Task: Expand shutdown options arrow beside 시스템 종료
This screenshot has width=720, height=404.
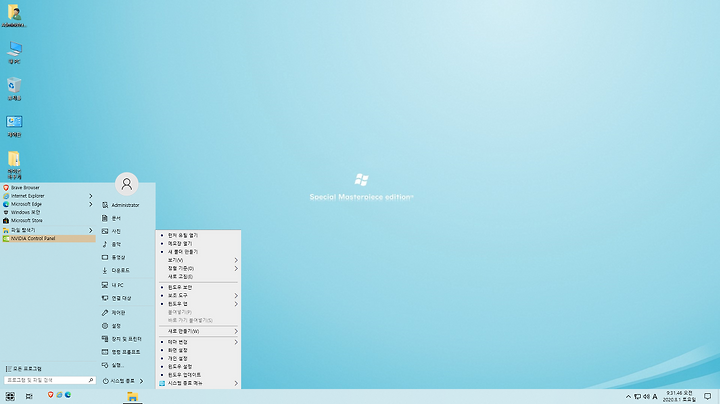Action: tap(141, 381)
